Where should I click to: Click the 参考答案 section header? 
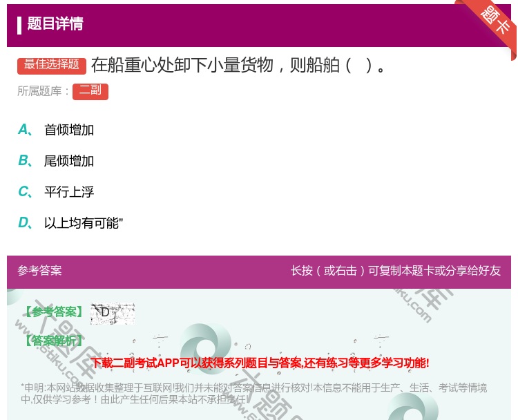click(x=39, y=271)
